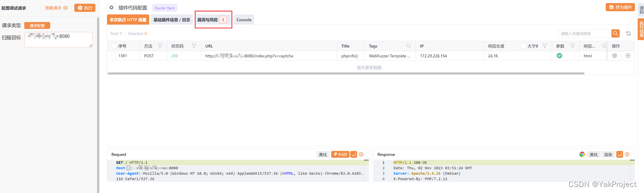Click the IP column header
This screenshot has width=644, height=193.
[450, 46]
